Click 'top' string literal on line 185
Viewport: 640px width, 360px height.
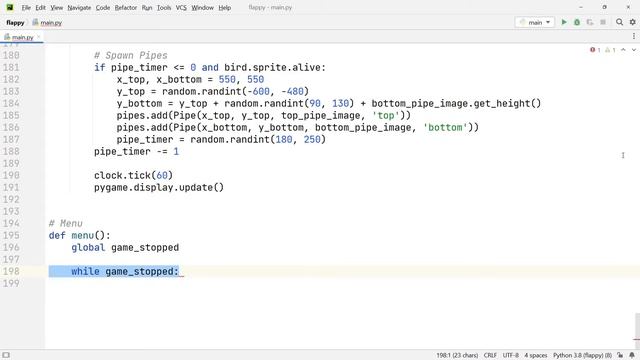(x=386, y=116)
